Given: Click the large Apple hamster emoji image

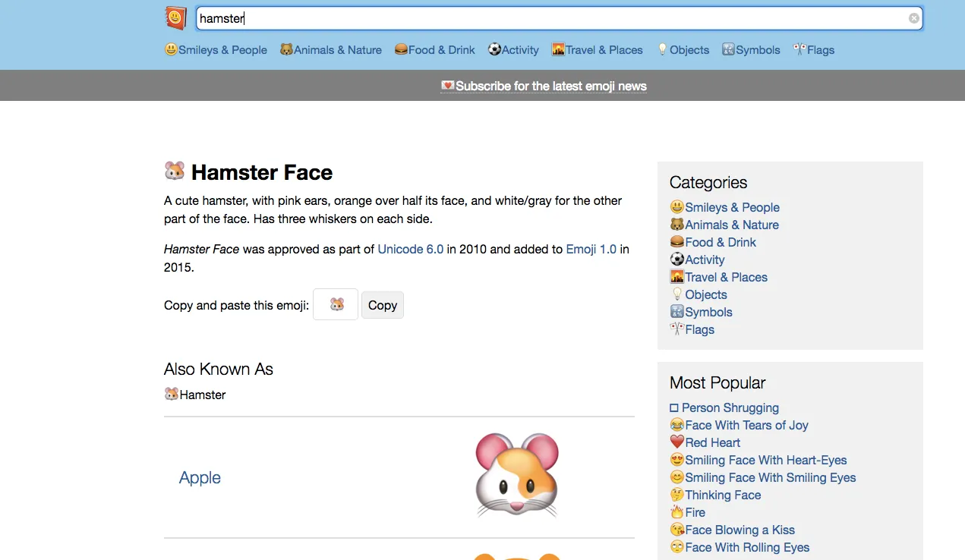Looking at the screenshot, I should point(517,474).
